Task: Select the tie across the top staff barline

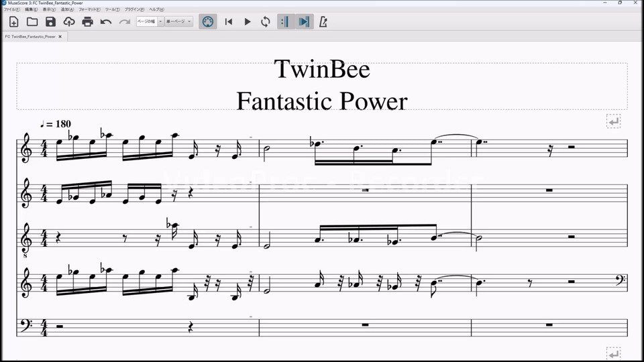Action: (x=456, y=137)
